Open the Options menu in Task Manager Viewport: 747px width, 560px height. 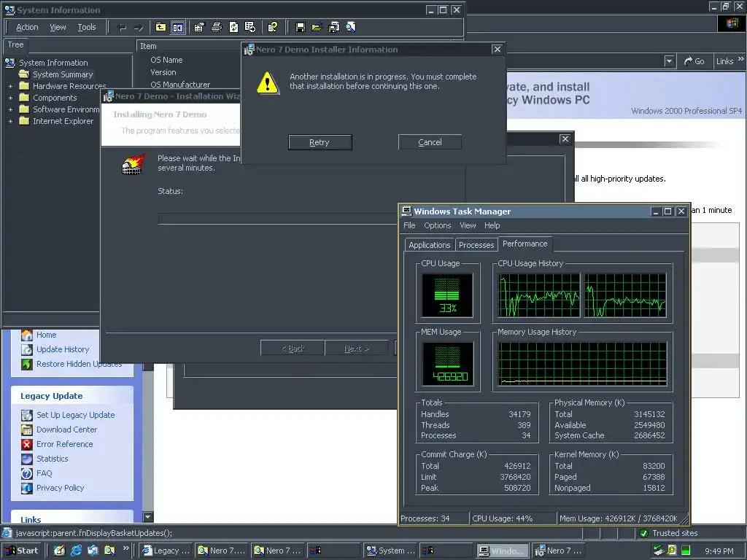pyautogui.click(x=438, y=225)
